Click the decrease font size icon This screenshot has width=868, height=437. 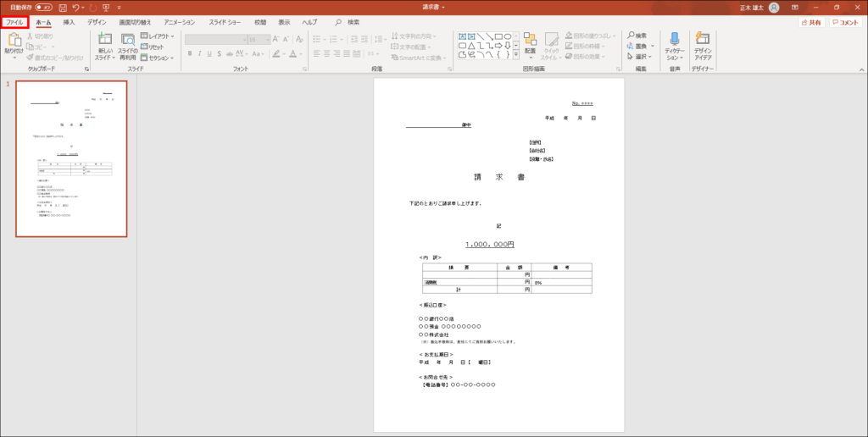287,40
